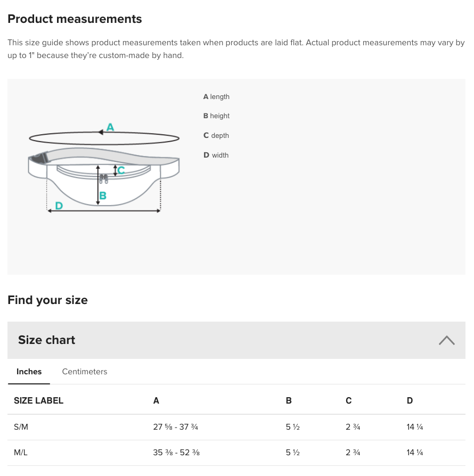Click the M/L length value 35 ⅜ - 52 ⅜
The image size is (474, 476).
176,453
